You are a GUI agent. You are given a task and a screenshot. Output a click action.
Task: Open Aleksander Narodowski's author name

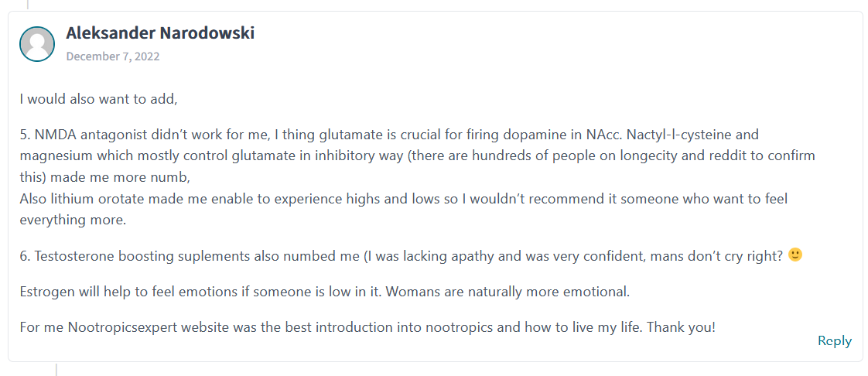[160, 32]
